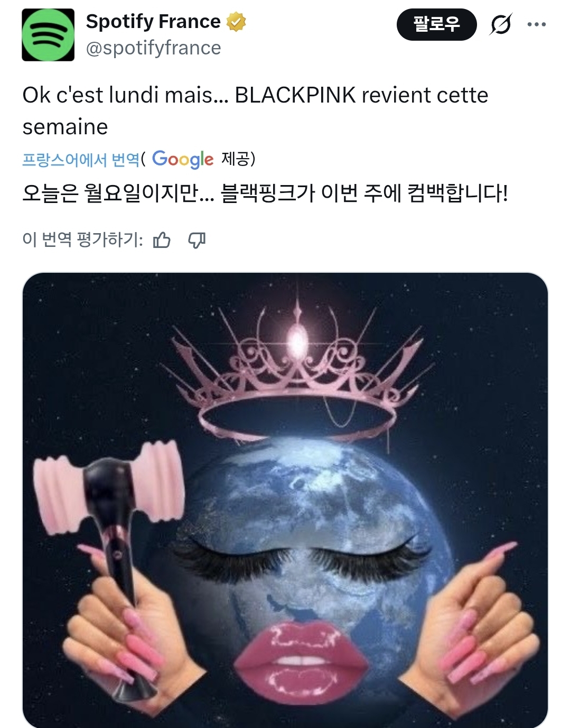Select the original French tweet text
Image resolution: width=570 pixels, height=728 pixels.
coord(256,111)
